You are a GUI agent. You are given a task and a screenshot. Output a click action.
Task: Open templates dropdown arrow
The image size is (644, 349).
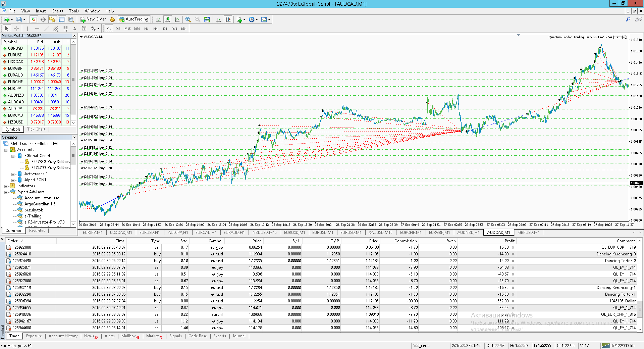point(269,19)
